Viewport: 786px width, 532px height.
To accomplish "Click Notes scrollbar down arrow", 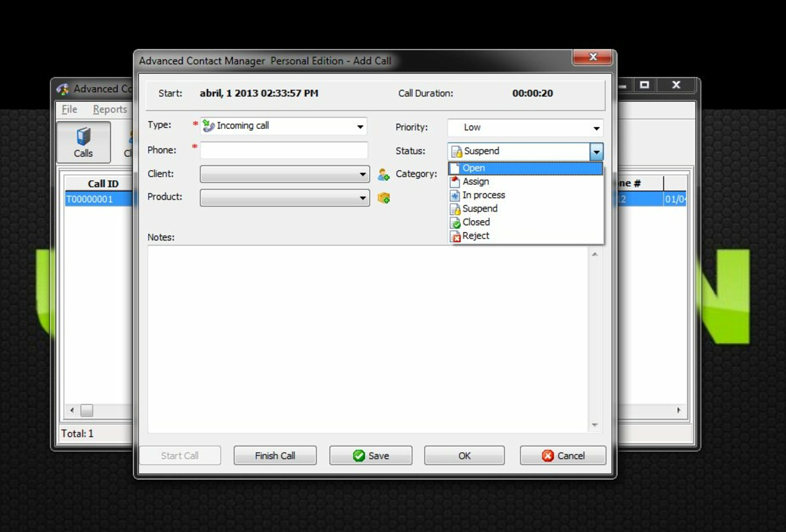I will pos(594,425).
